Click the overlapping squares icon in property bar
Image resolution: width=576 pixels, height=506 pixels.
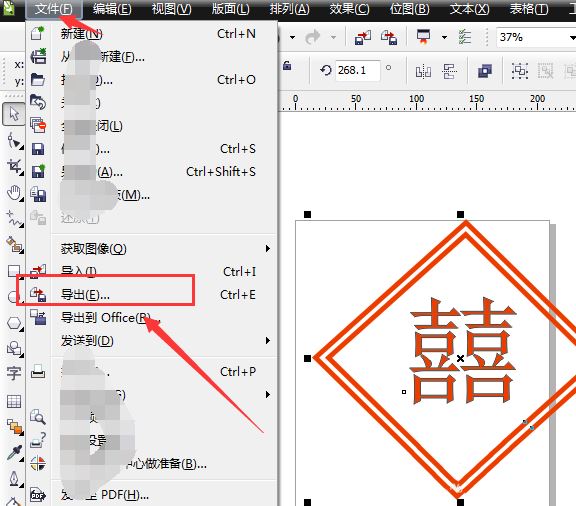pos(485,71)
